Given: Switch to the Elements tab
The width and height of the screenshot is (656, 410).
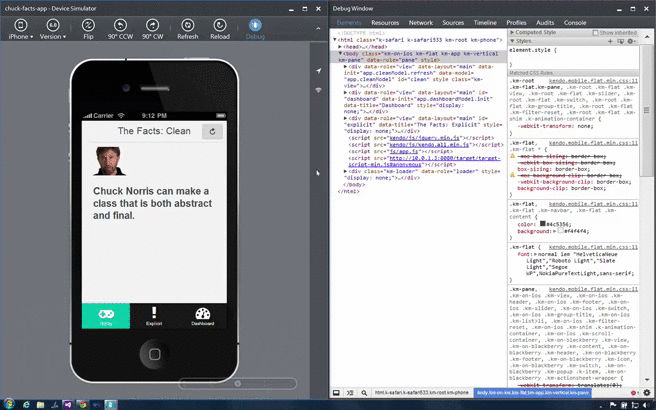Looking at the screenshot, I should coord(348,23).
